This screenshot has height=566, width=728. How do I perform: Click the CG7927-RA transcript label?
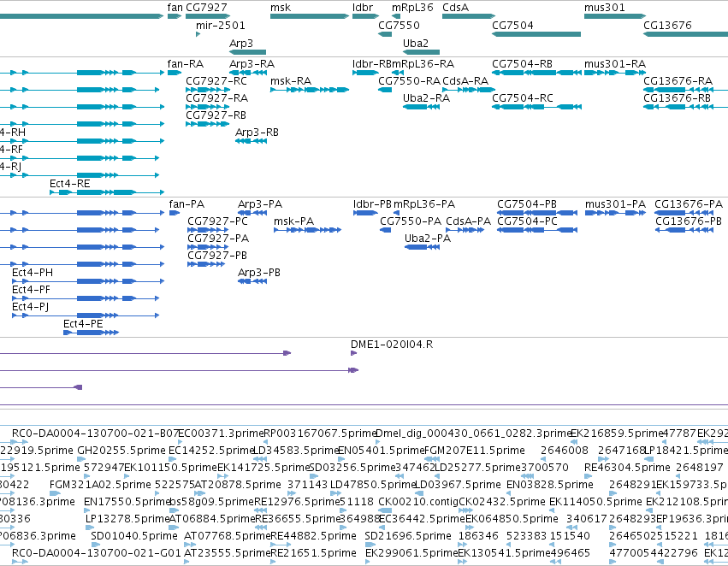click(x=216, y=97)
